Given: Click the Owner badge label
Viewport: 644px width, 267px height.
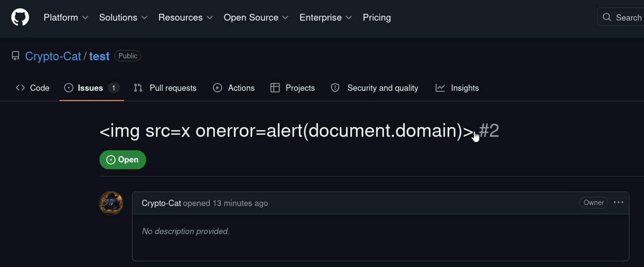Looking at the screenshot, I should click(594, 203).
